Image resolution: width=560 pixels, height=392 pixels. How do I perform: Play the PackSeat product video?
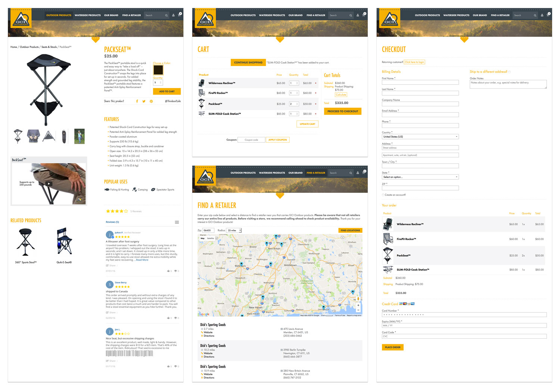49,184
